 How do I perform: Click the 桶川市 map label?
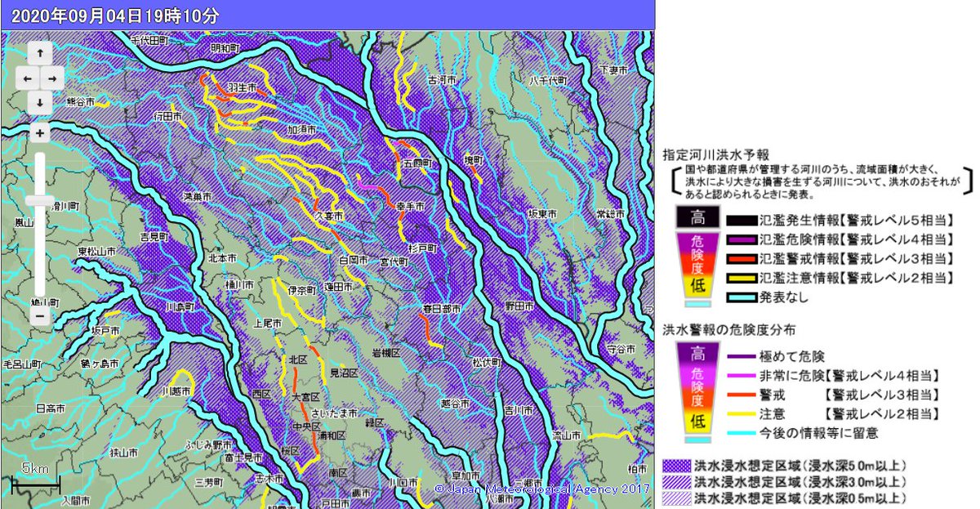pyautogui.click(x=239, y=284)
